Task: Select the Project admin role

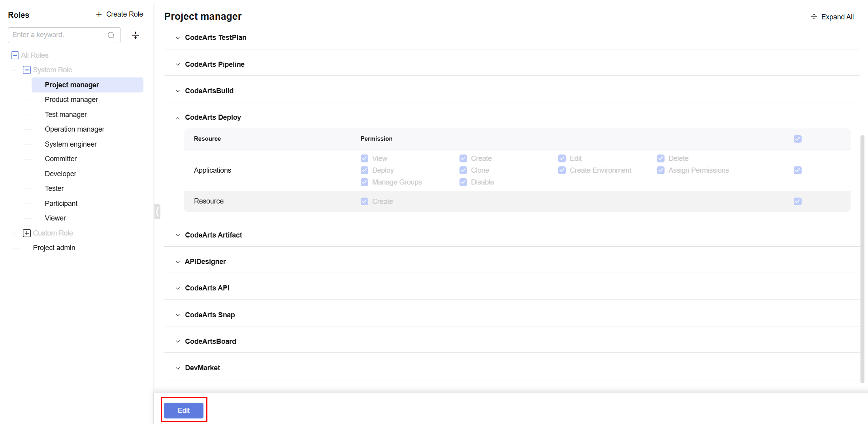Action: pyautogui.click(x=54, y=248)
